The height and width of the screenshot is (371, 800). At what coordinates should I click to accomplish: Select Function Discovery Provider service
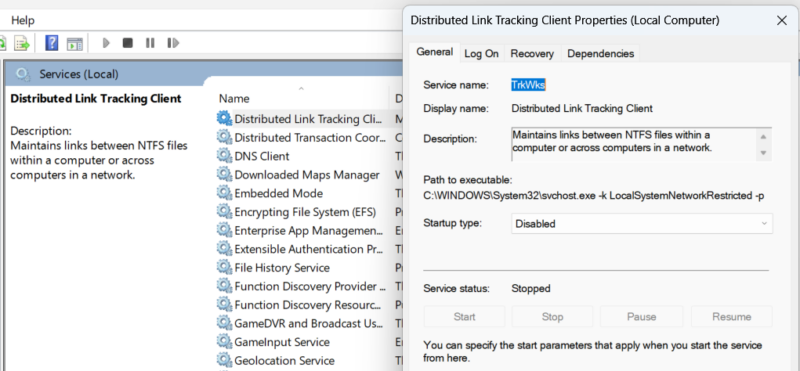pos(309,286)
